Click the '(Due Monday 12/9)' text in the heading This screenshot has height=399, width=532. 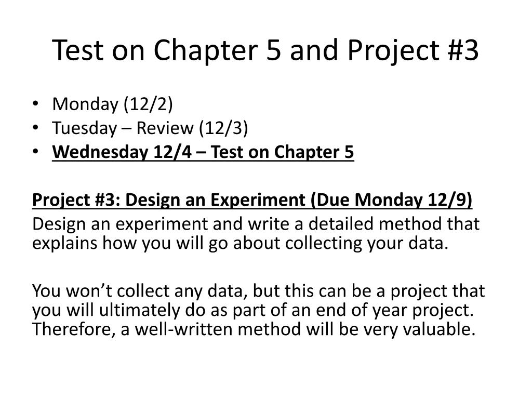(392, 200)
